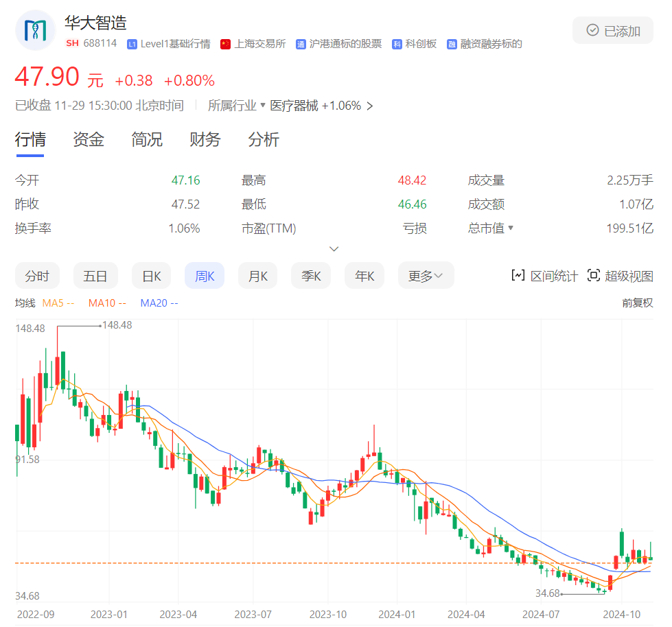This screenshot has width=672, height=627.
Task: Select the 五日 chart view
Action: point(95,276)
